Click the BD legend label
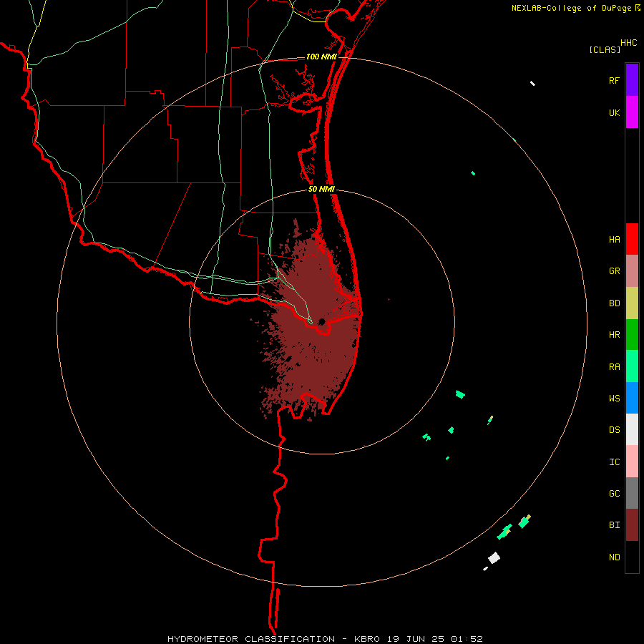The width and height of the screenshot is (644, 644). [x=614, y=303]
